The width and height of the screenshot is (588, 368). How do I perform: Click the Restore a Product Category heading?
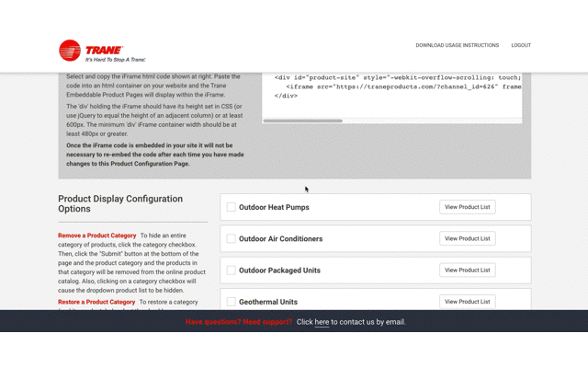pyautogui.click(x=96, y=302)
